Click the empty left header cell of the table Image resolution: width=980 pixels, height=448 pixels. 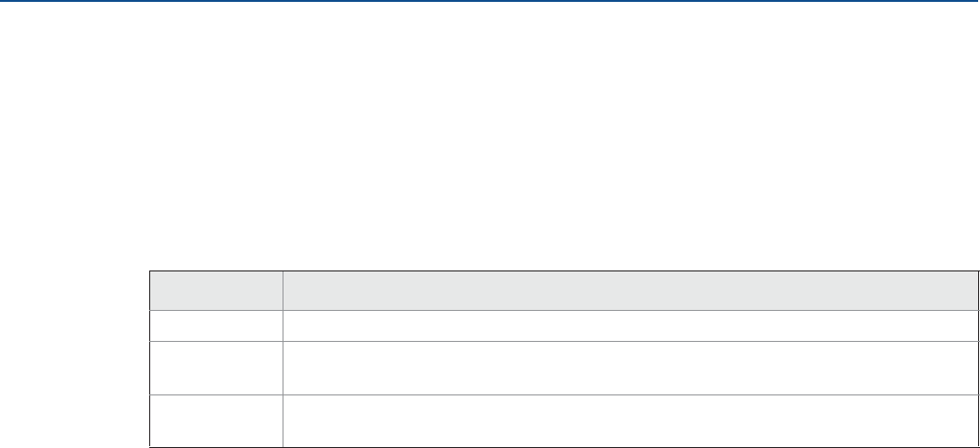(x=216, y=291)
